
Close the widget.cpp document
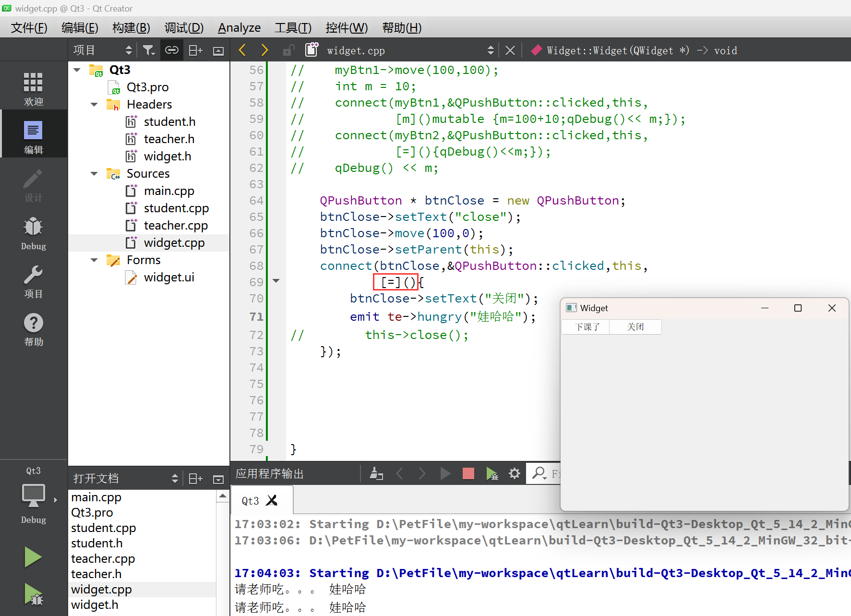510,50
